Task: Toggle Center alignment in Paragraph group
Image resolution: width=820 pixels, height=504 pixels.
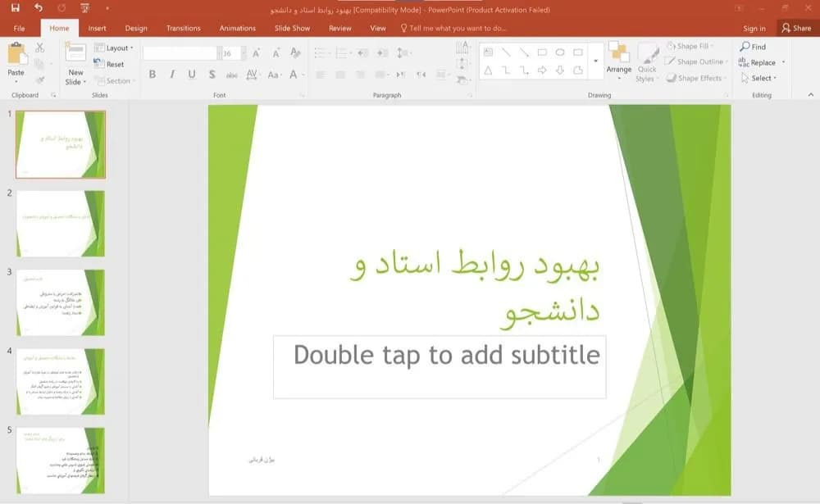Action: [x=340, y=75]
